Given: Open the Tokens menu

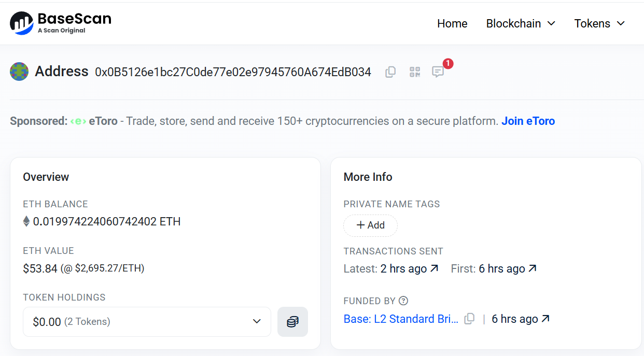Looking at the screenshot, I should pos(599,23).
